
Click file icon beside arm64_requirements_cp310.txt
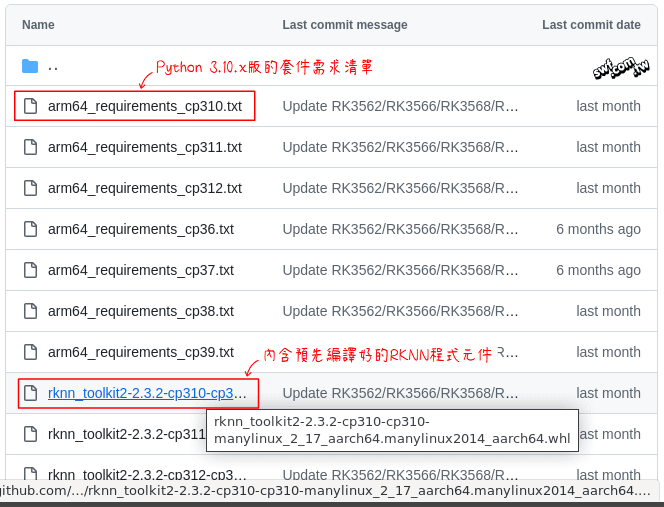[x=30, y=106]
